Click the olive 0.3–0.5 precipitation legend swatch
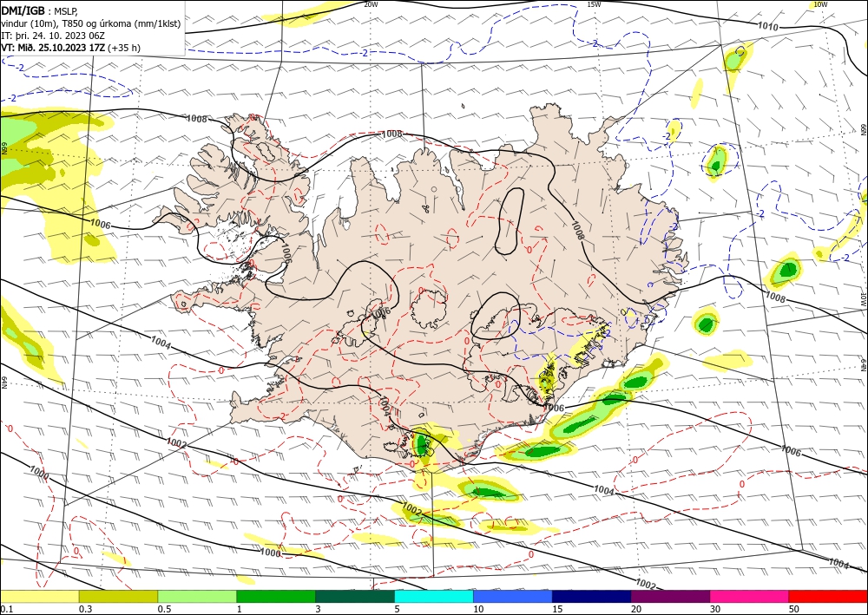Viewport: 868px width, 615px height. [118, 596]
